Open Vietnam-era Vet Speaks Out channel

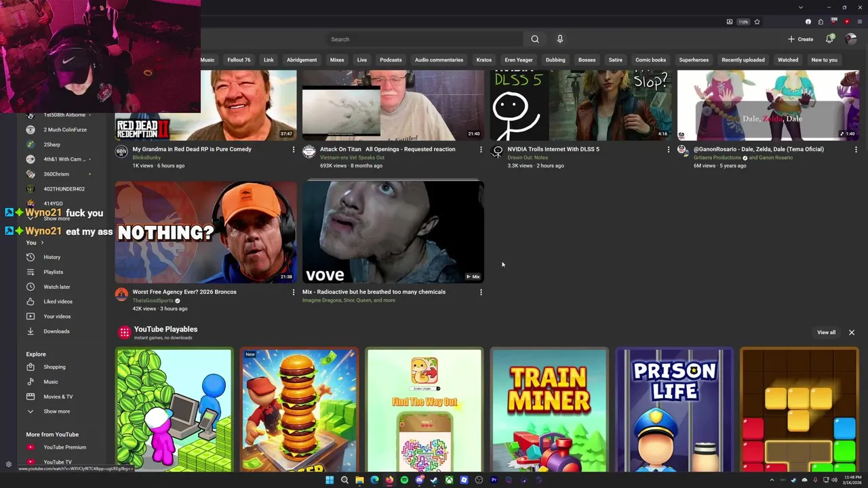coord(352,157)
